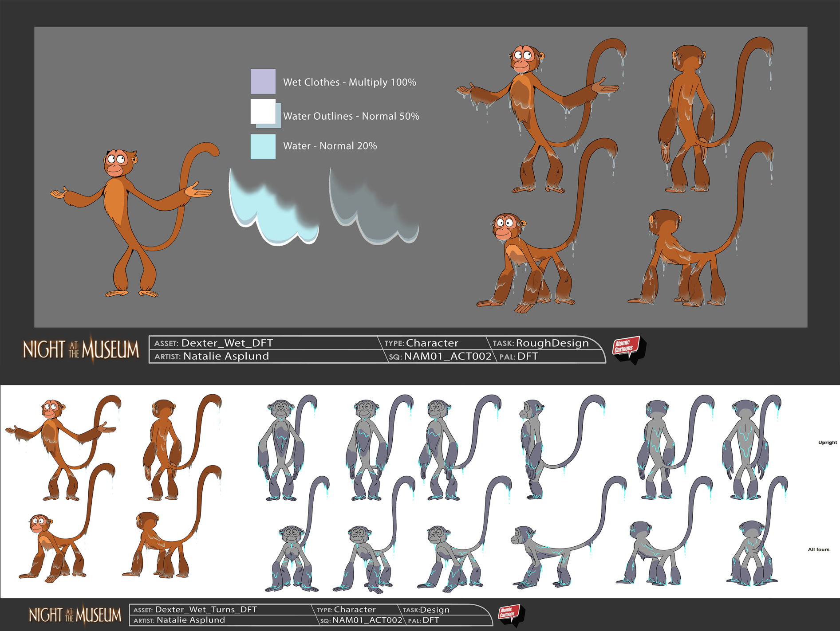Select the upper title bar TYPE value "Character"
Screen dimensions: 840x631
[432, 343]
